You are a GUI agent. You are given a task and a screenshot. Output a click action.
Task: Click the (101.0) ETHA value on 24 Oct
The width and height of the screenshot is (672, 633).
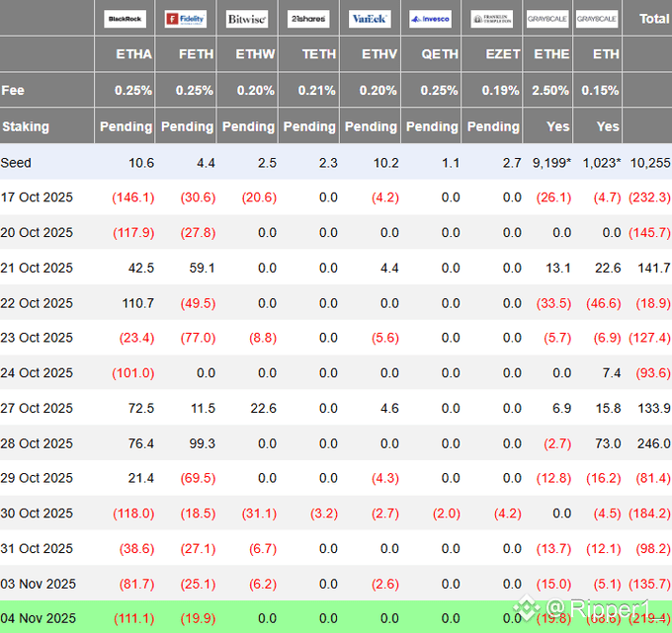[x=132, y=373]
